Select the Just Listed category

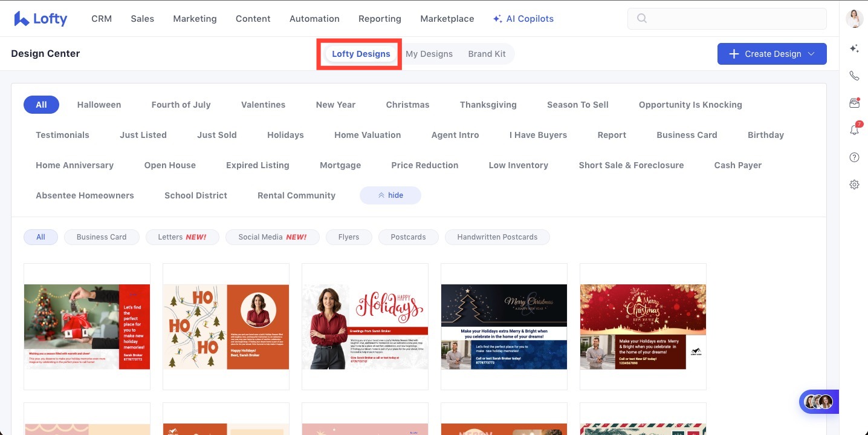(x=143, y=135)
